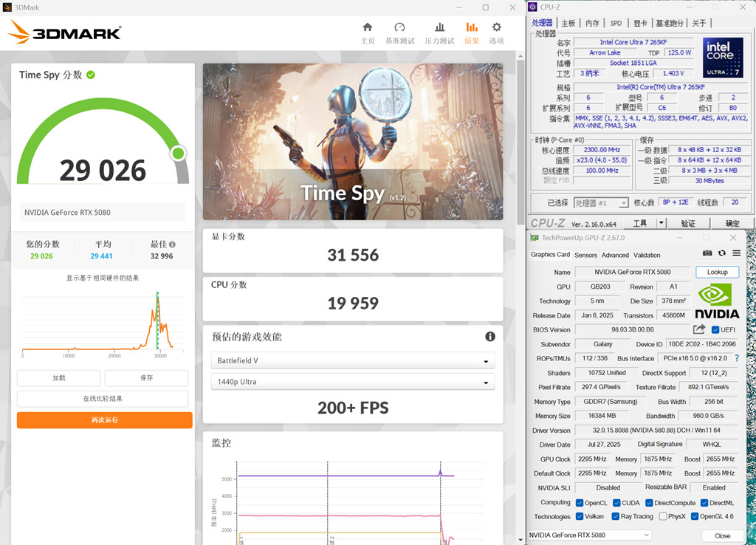Click the benchmark tests (基准测试) gauge icon

point(399,28)
